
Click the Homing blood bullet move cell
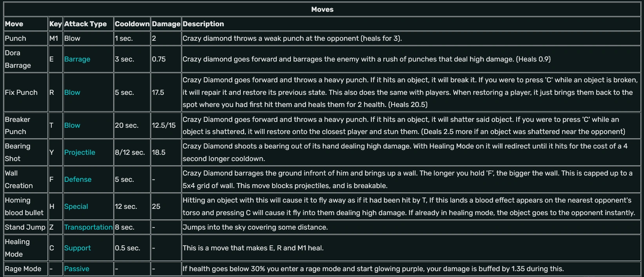pos(24,206)
